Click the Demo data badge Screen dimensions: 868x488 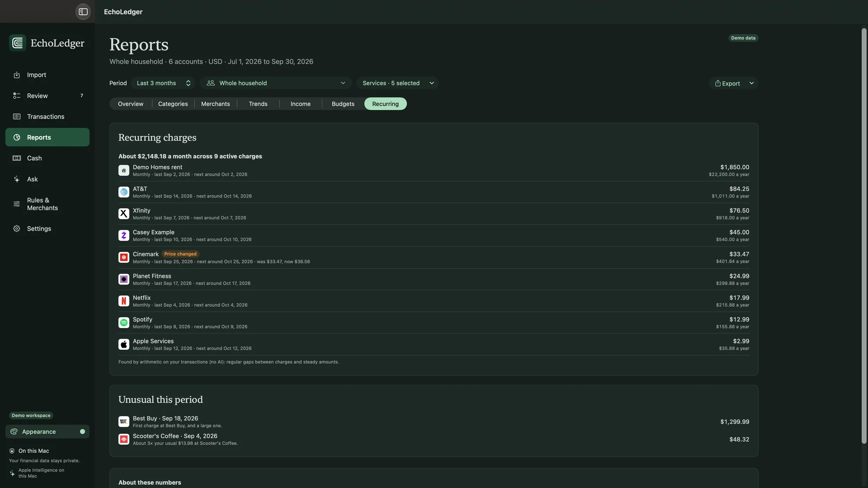[743, 38]
